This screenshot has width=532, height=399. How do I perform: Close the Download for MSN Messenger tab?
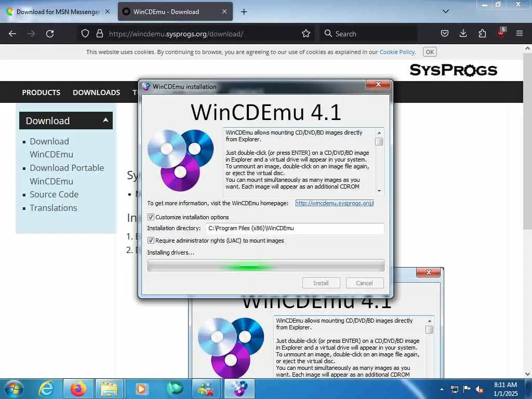pos(108,11)
